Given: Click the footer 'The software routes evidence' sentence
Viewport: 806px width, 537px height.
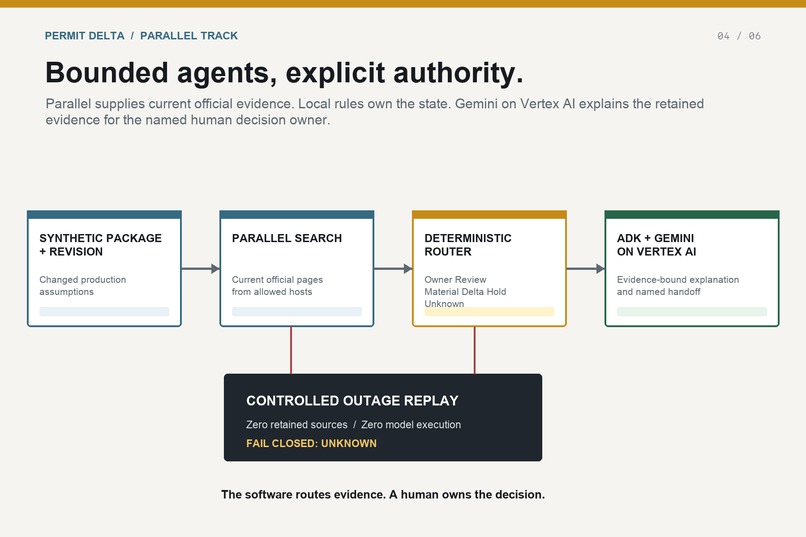Looking at the screenshot, I should tap(383, 495).
